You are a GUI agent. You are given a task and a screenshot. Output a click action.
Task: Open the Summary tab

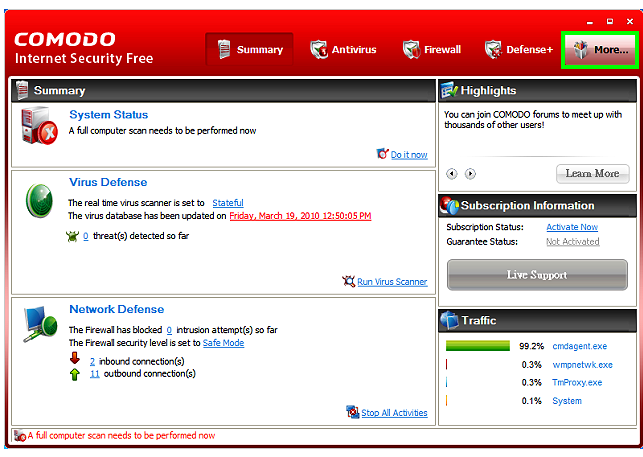tap(249, 49)
